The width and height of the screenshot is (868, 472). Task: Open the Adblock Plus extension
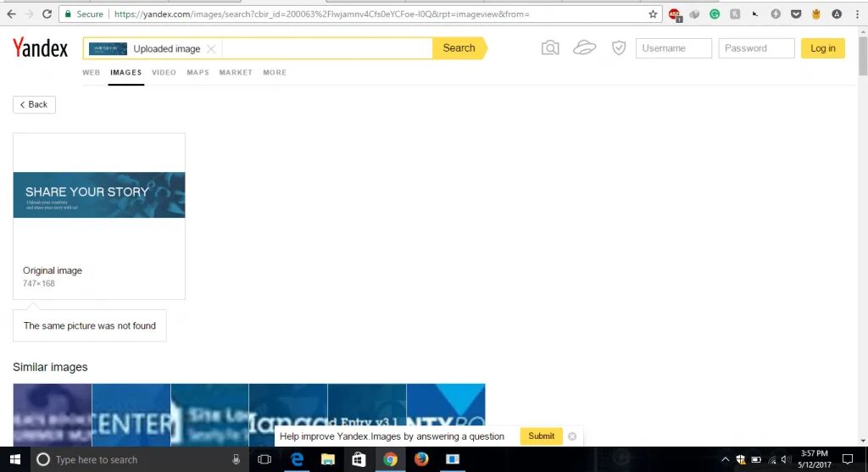click(x=674, y=14)
